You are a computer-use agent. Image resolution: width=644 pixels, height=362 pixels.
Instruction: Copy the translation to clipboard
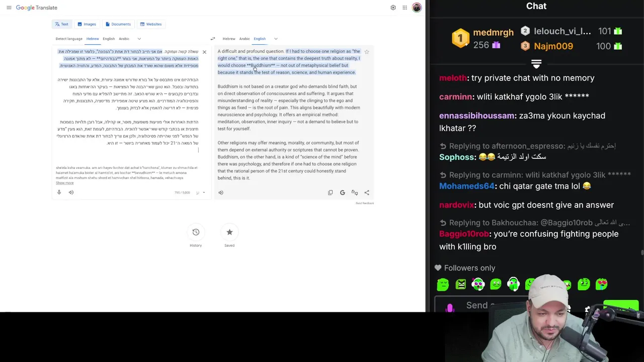pyautogui.click(x=331, y=193)
